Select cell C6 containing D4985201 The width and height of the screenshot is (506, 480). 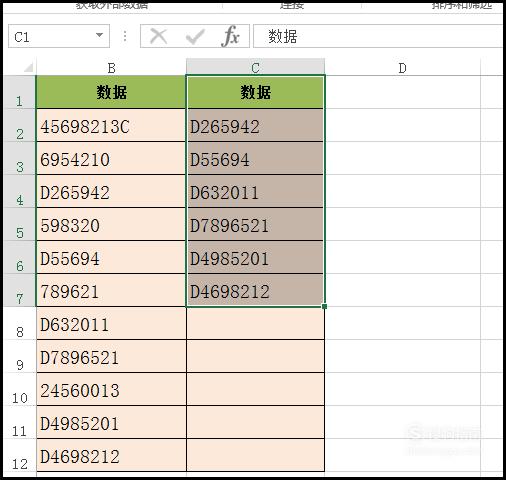pyautogui.click(x=255, y=257)
